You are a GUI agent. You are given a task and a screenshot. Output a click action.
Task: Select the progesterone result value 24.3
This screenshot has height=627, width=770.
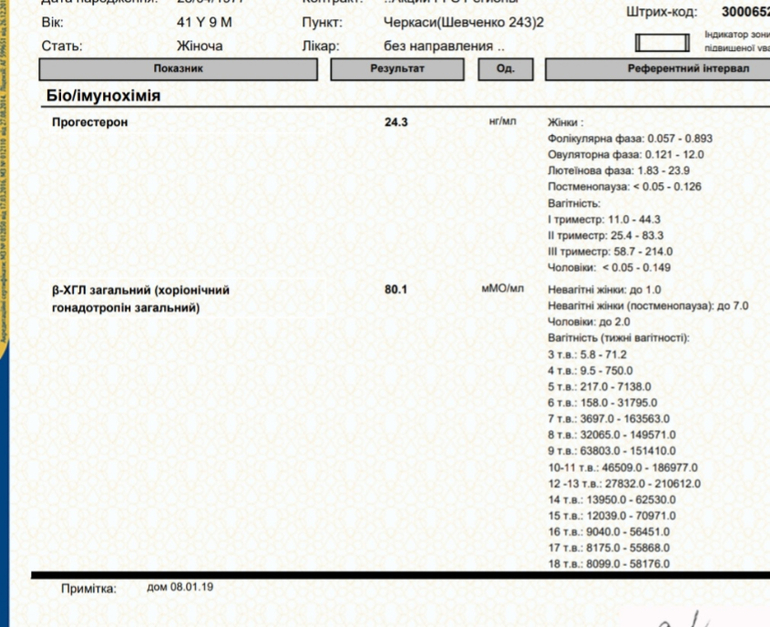click(396, 122)
